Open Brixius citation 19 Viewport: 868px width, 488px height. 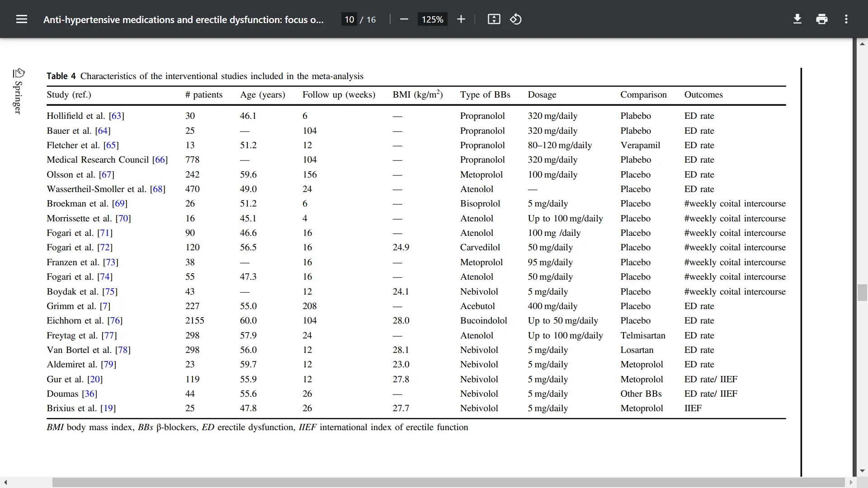click(x=108, y=408)
